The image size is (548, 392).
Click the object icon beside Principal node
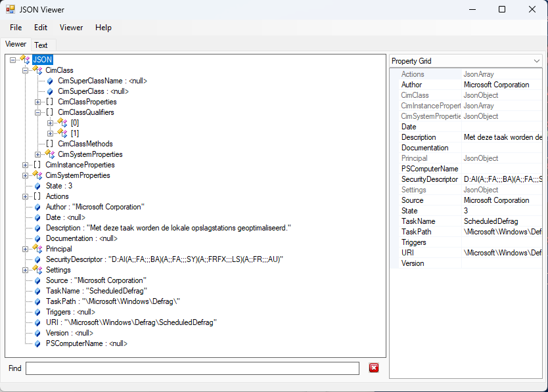(38, 249)
